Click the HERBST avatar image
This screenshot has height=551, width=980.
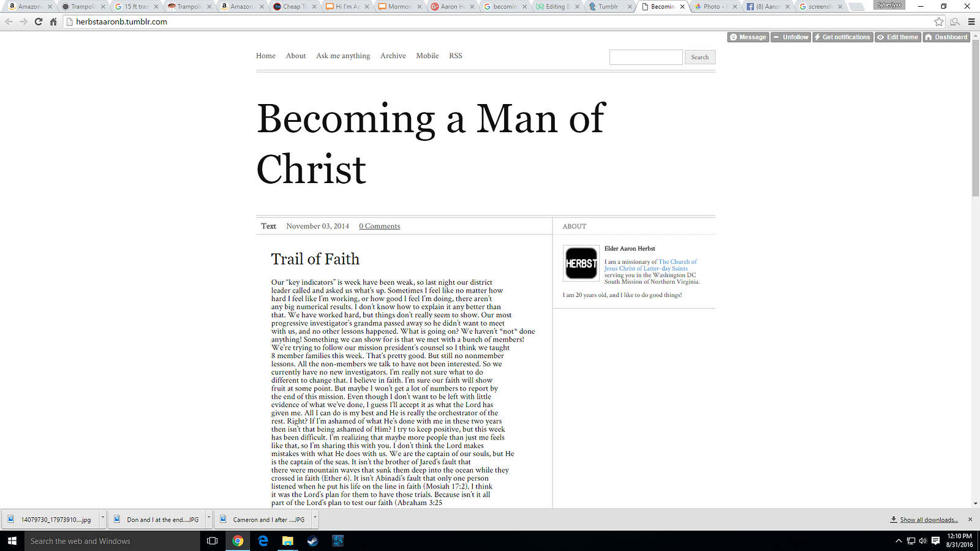click(581, 263)
